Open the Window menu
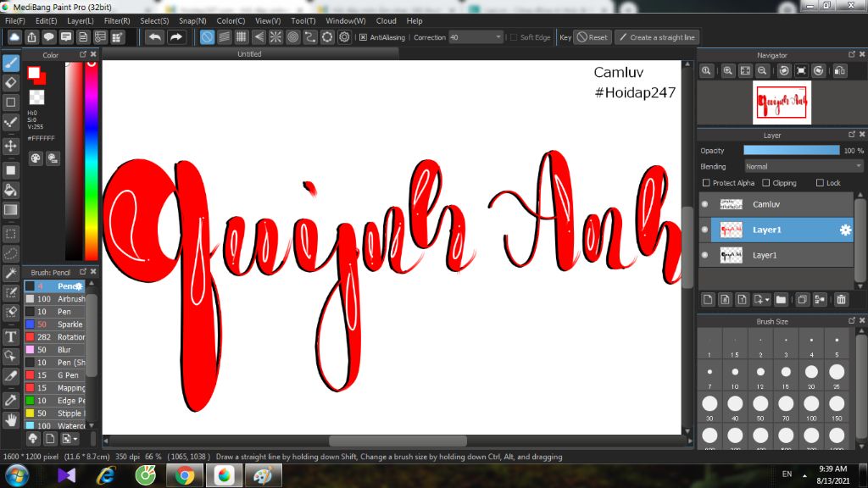The width and height of the screenshot is (868, 488). pyautogui.click(x=346, y=20)
